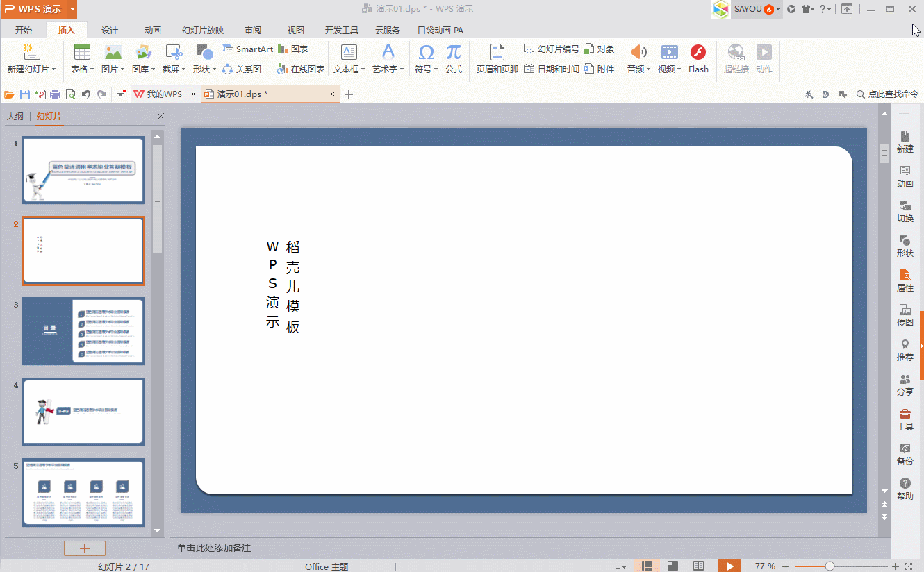Select slide 1 thumbnail
This screenshot has height=572, width=924.
point(83,170)
